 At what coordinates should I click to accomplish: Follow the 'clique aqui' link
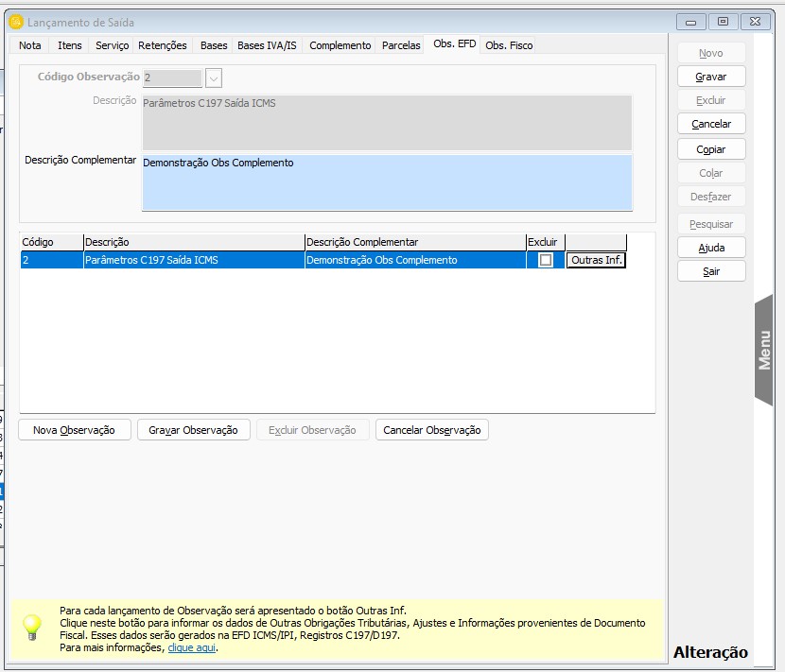coord(192,648)
